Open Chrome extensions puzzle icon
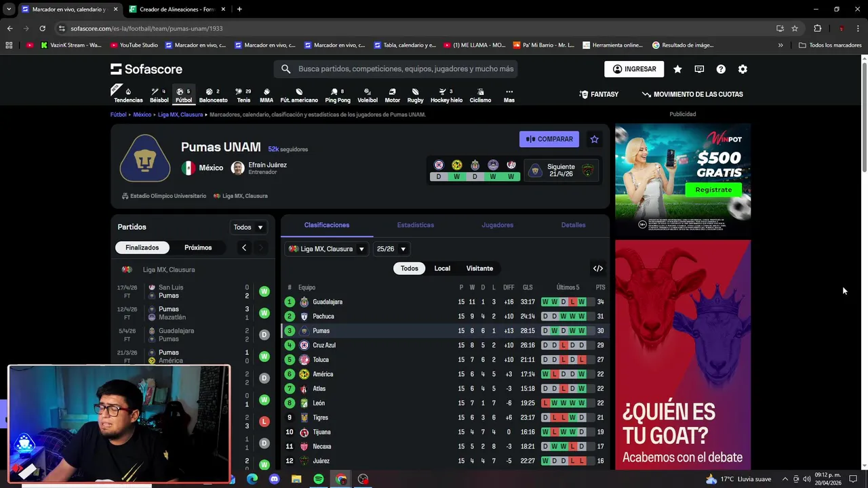Viewport: 868px width, 488px height. click(x=817, y=28)
